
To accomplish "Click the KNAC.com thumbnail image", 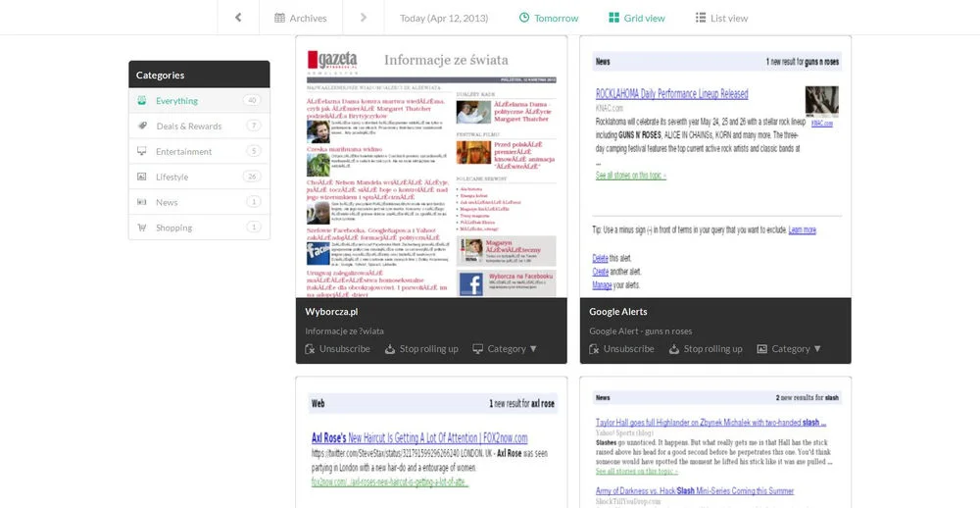I will click(821, 102).
